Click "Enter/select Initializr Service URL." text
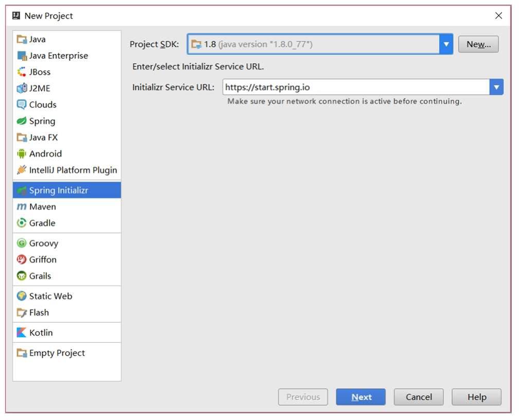This screenshot has width=519, height=420. (198, 66)
